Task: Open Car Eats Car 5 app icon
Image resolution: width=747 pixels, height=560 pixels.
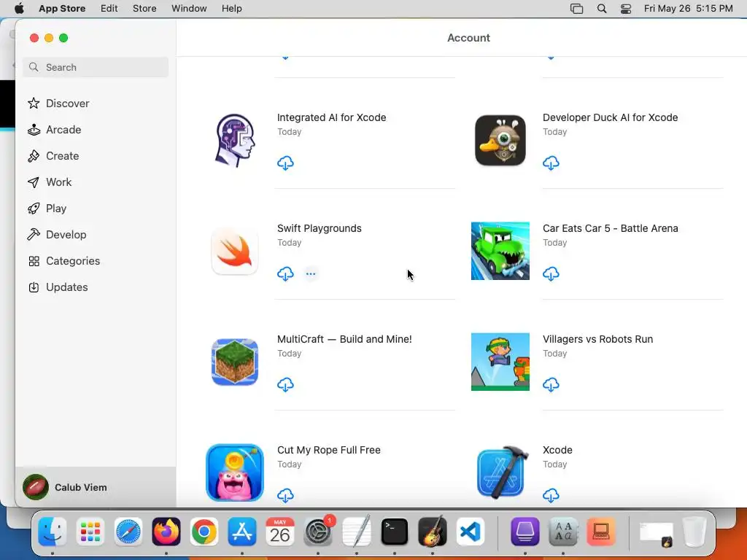Action: [500, 251]
